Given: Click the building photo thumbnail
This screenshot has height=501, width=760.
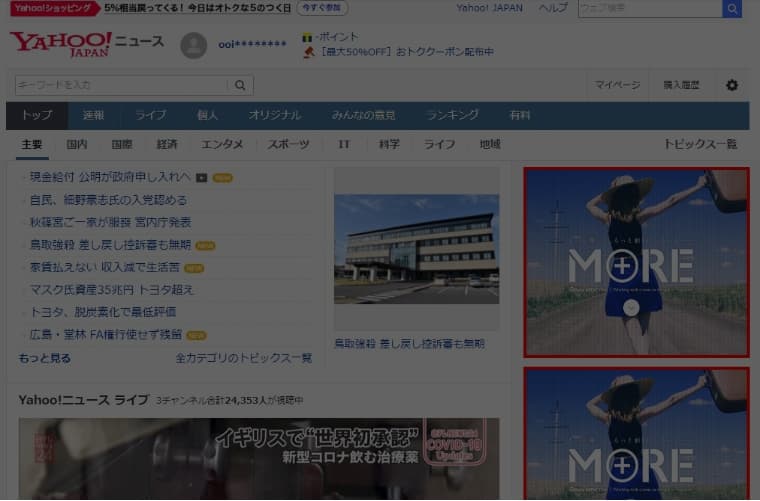Looking at the screenshot, I should [416, 249].
